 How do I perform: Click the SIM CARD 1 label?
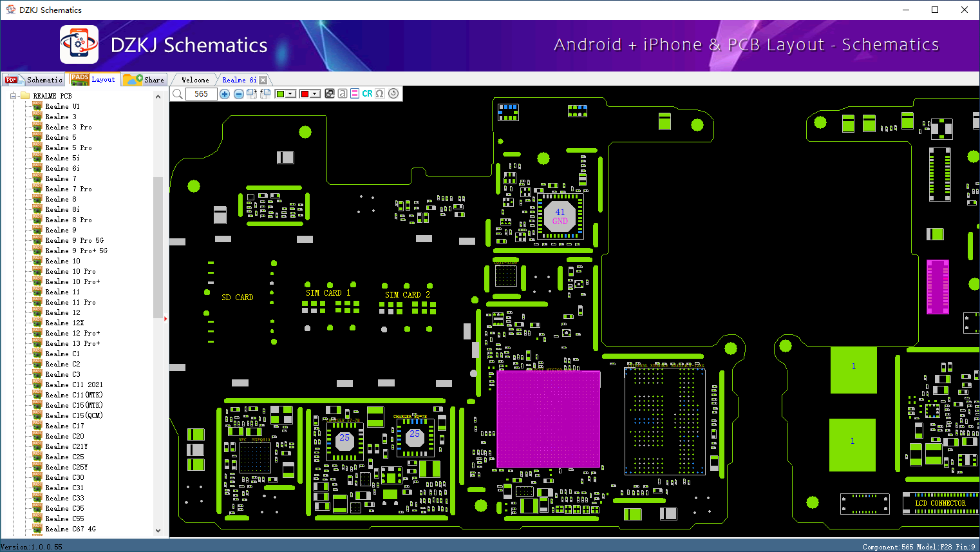click(x=328, y=293)
